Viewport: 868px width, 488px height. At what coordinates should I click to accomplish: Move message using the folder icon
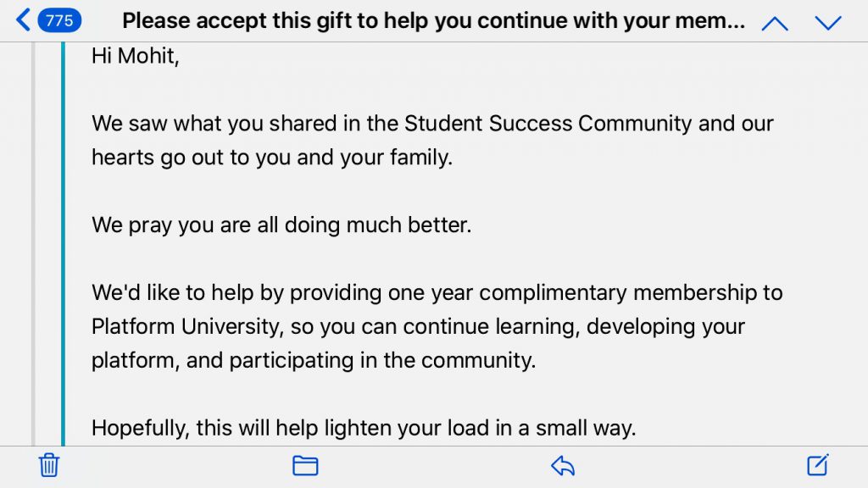[x=305, y=465]
